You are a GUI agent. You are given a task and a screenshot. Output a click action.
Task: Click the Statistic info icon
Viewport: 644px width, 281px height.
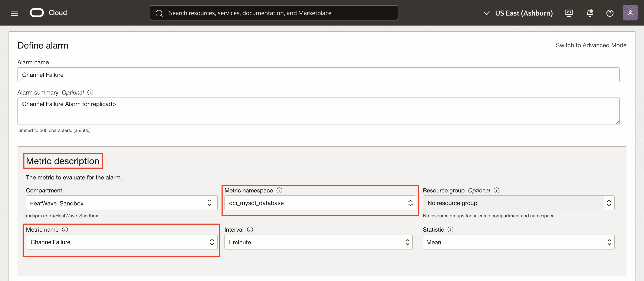click(x=450, y=229)
